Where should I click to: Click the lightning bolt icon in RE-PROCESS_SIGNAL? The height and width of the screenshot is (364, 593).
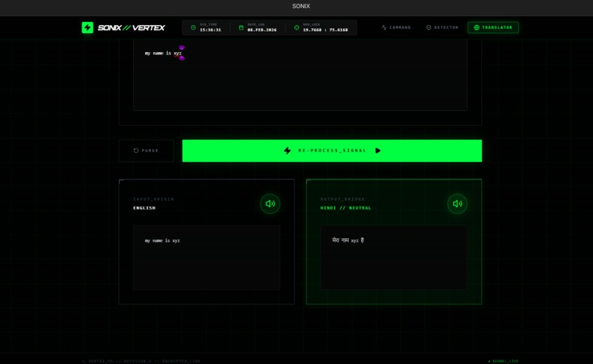point(288,151)
